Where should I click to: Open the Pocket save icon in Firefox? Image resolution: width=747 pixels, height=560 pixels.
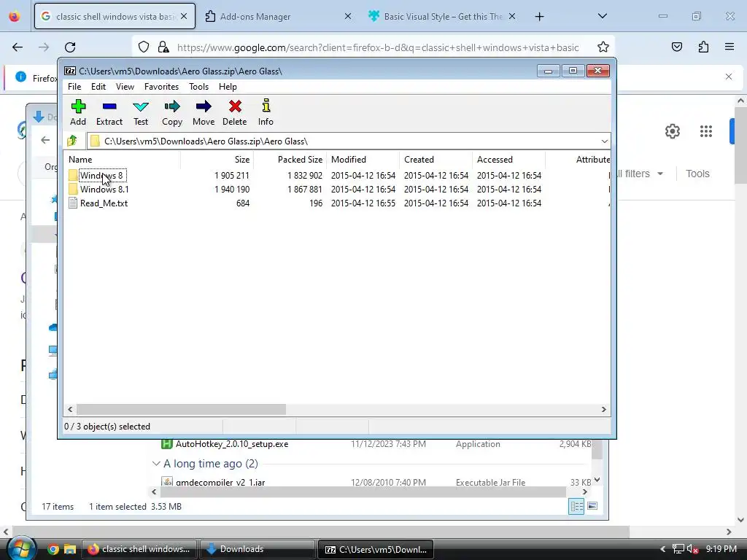[x=677, y=47]
